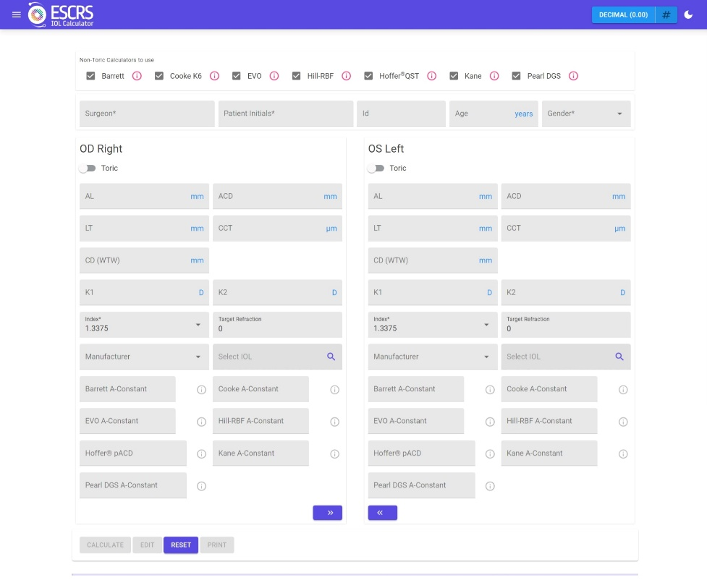
Task: Focus the Id input field
Action: pos(402,114)
